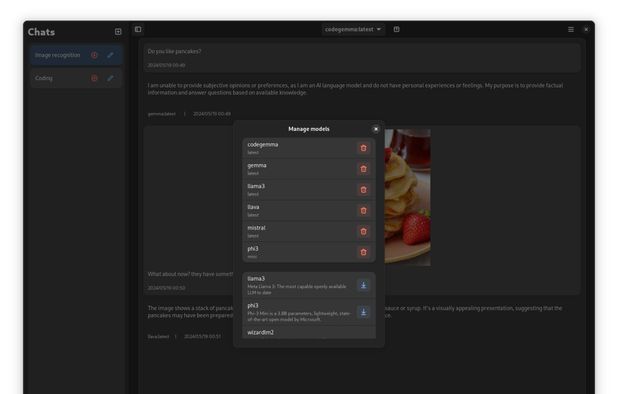Image resolution: width=618 pixels, height=394 pixels.
Task: Select the Coding chat
Action: click(x=76, y=78)
